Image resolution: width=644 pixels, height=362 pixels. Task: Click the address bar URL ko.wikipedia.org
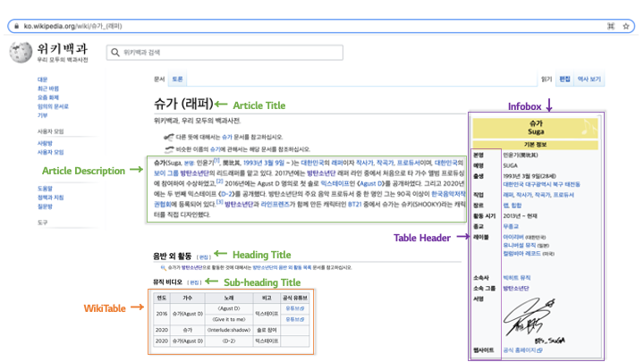(72, 26)
